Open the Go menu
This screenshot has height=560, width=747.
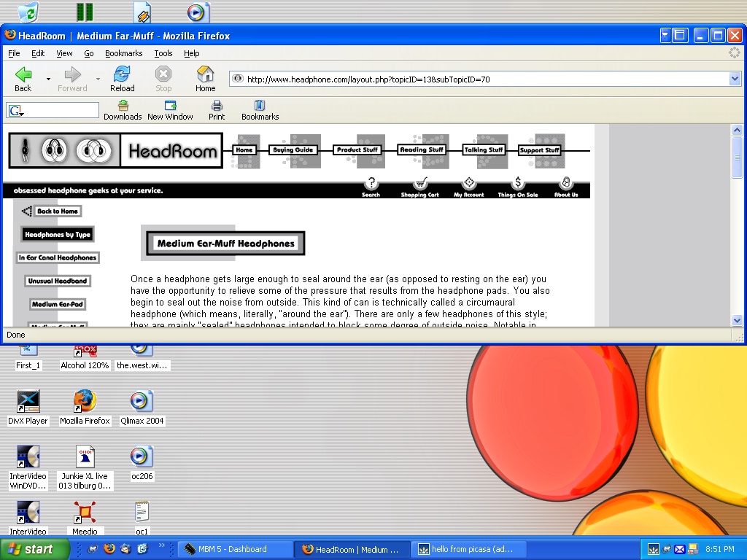point(88,53)
